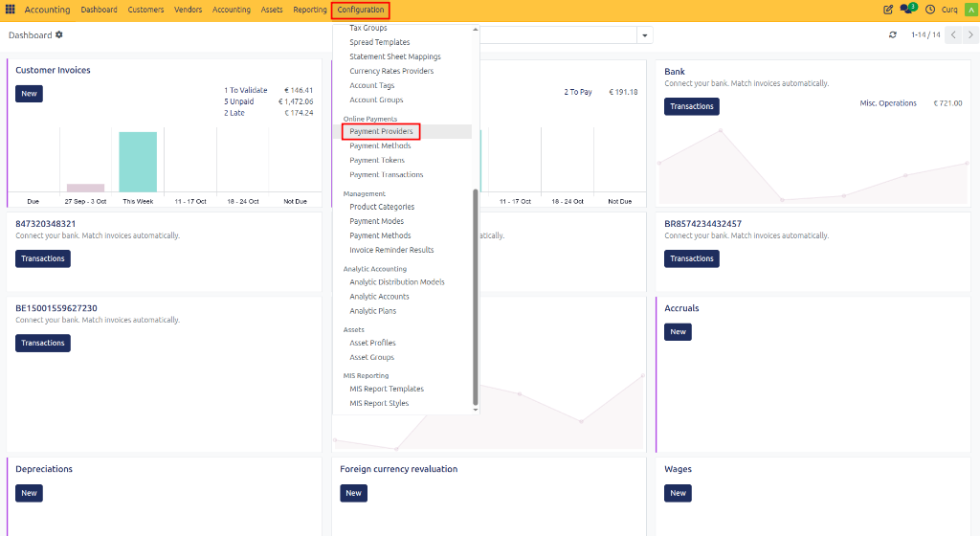Select Tax Groups entry

pos(368,28)
